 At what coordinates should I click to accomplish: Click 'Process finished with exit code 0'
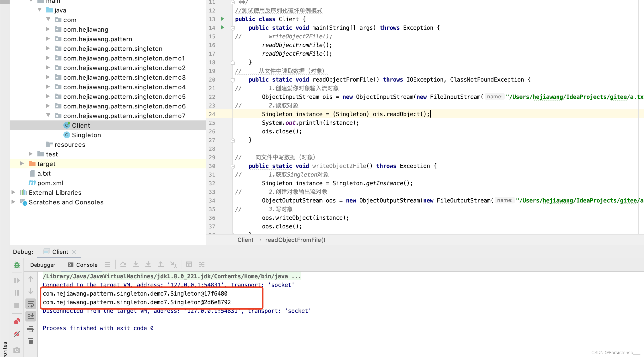98,328
